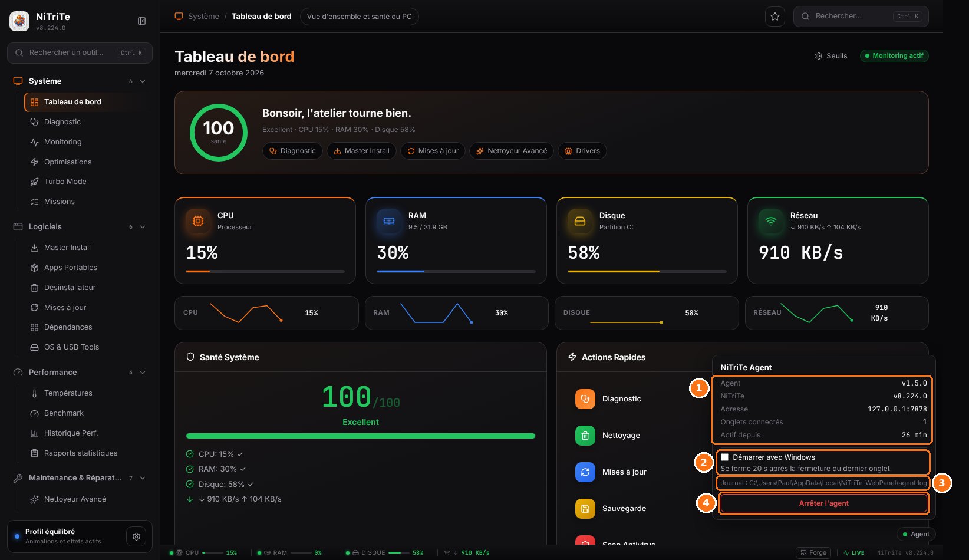
Task: Open Apps Portables in sidebar
Action: point(88,268)
